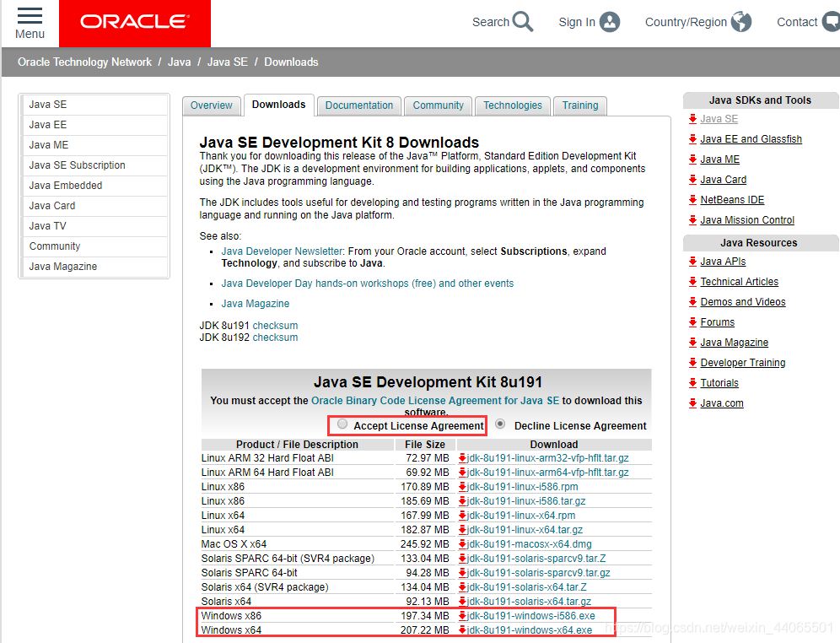Click Oracle Technology Network breadcrumb link
The width and height of the screenshot is (840, 643).
pos(84,62)
